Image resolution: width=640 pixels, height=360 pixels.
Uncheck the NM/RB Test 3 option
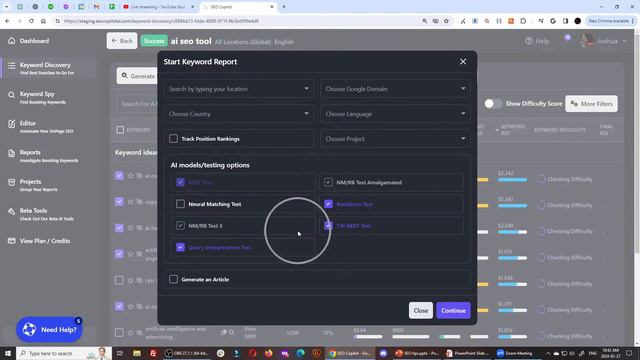180,226
